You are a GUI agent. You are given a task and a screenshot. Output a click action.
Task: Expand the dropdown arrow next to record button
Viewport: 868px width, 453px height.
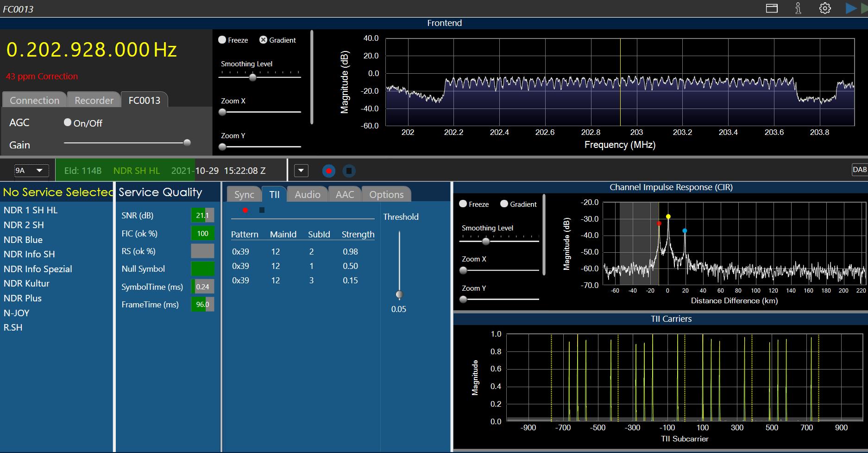point(301,171)
